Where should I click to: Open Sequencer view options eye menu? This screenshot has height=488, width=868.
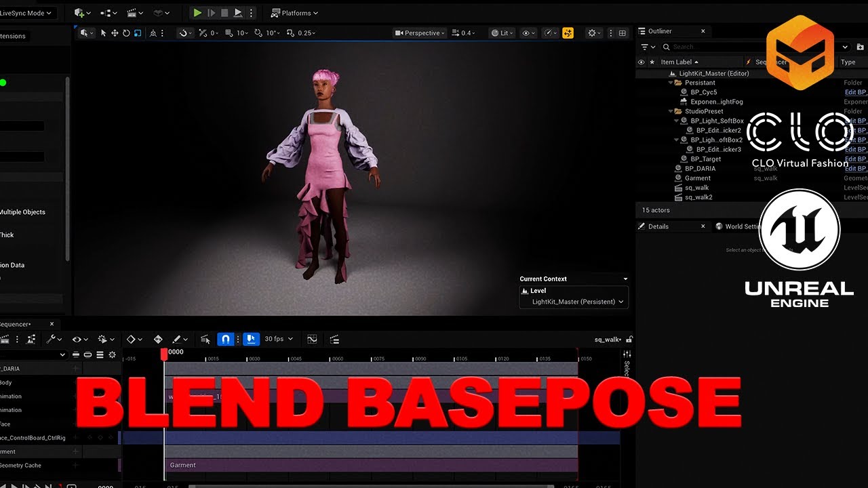tap(79, 339)
